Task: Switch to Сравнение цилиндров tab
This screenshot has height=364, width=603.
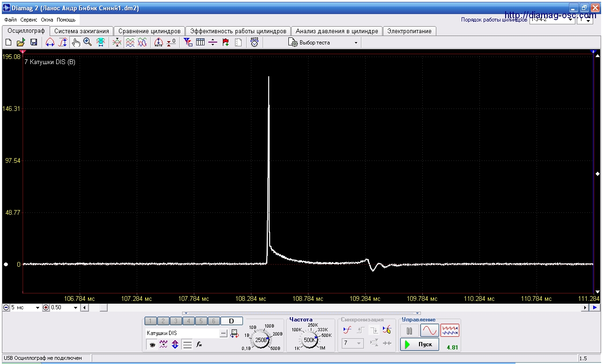Action: pos(149,31)
